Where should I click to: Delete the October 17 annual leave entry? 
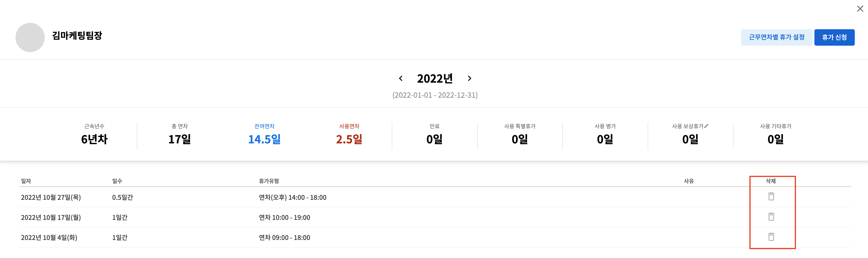tap(771, 216)
